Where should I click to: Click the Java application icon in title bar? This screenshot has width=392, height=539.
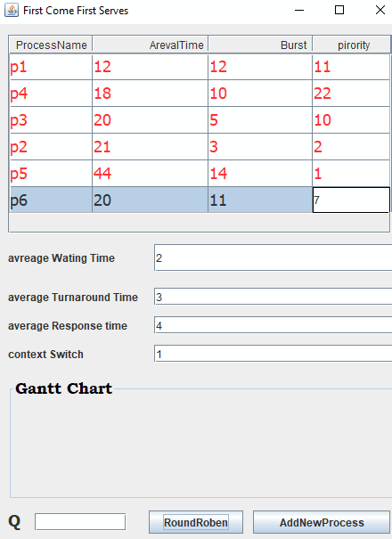pyautogui.click(x=12, y=11)
